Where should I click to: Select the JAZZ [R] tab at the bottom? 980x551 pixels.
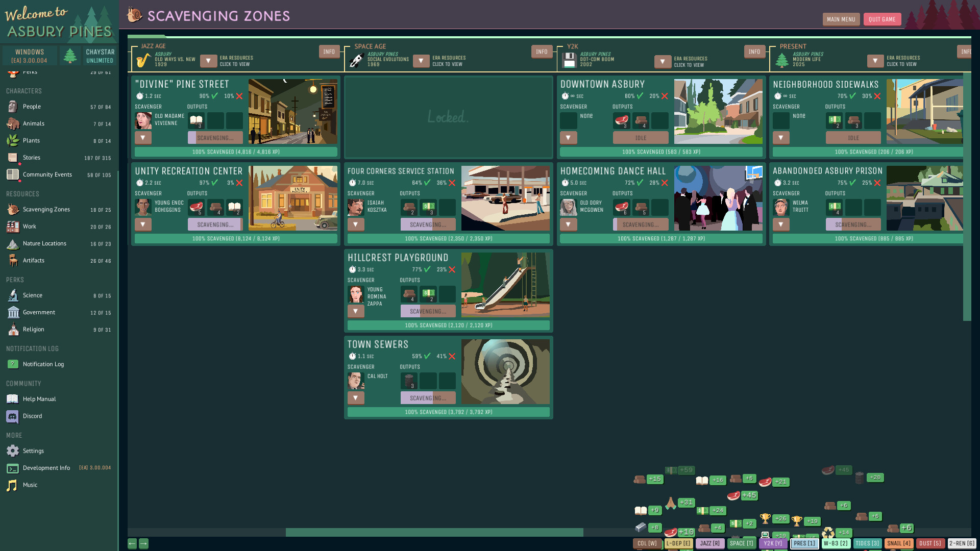tap(709, 543)
